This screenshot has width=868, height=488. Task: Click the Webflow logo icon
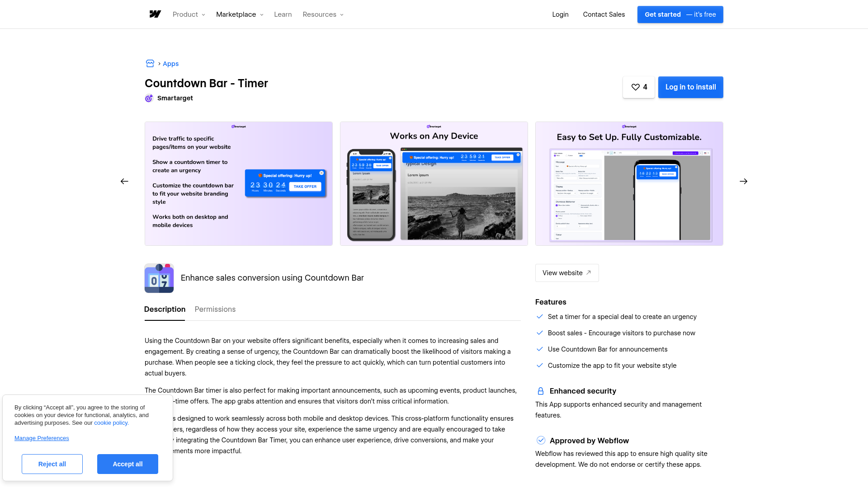point(155,14)
